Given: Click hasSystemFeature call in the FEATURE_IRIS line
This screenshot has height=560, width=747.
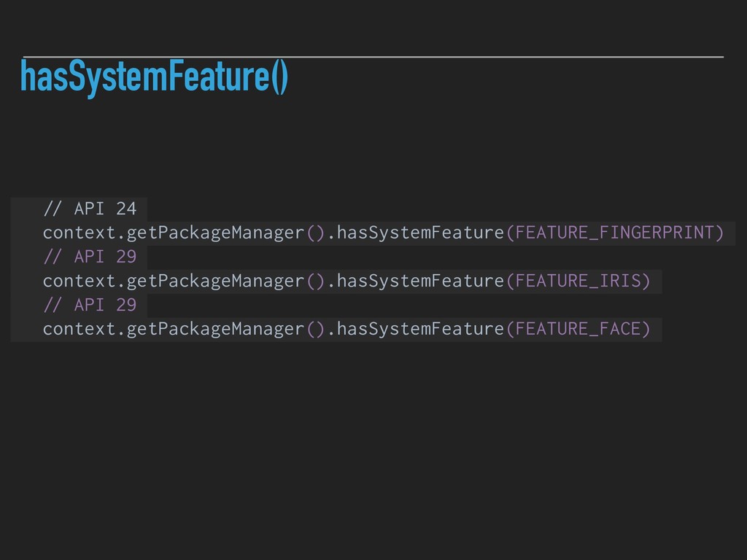Looking at the screenshot, I should point(421,281).
